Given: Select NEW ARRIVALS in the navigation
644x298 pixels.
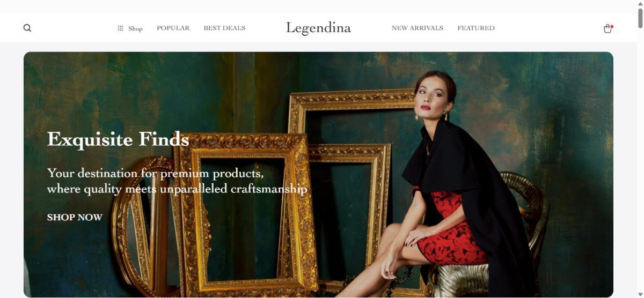Looking at the screenshot, I should click(418, 28).
